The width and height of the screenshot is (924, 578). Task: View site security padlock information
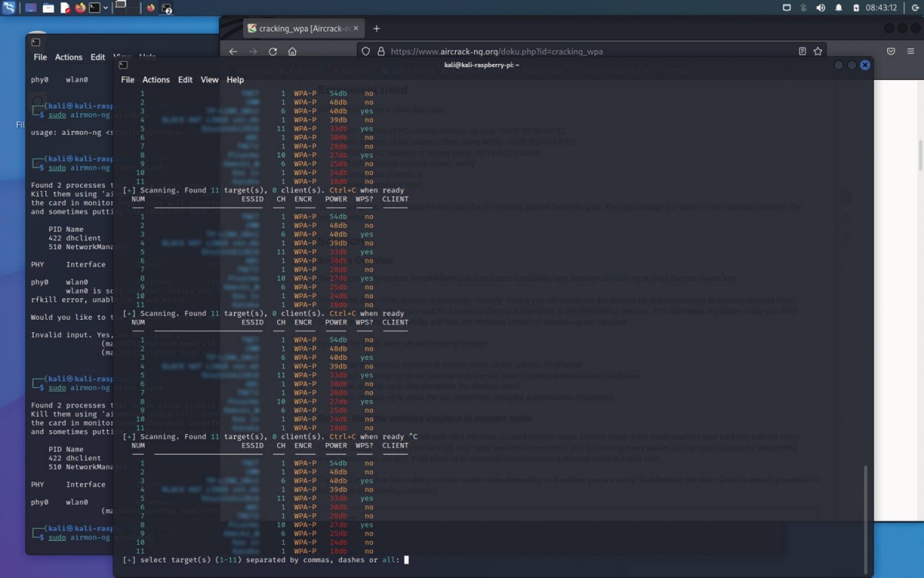[380, 52]
